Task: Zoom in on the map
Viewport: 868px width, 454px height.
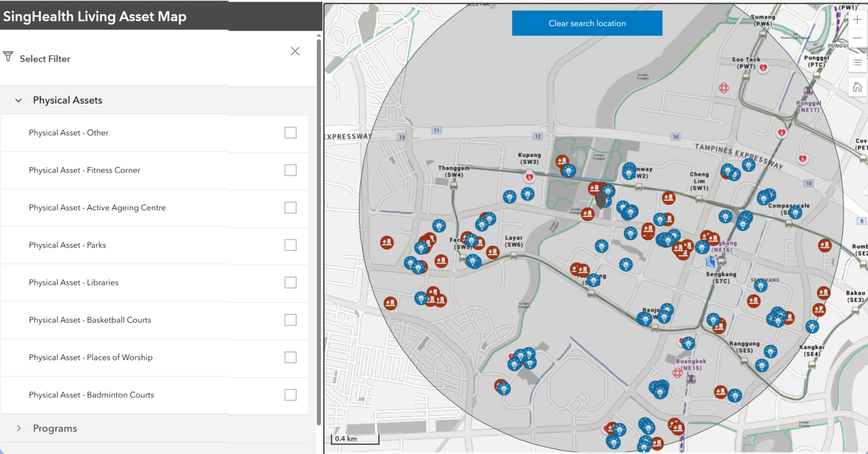Action: pos(857,20)
